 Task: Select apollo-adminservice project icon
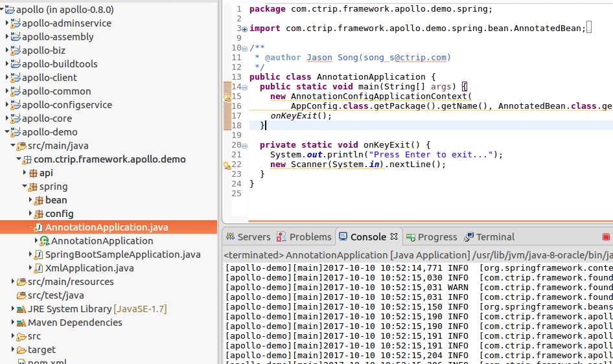tap(16, 23)
